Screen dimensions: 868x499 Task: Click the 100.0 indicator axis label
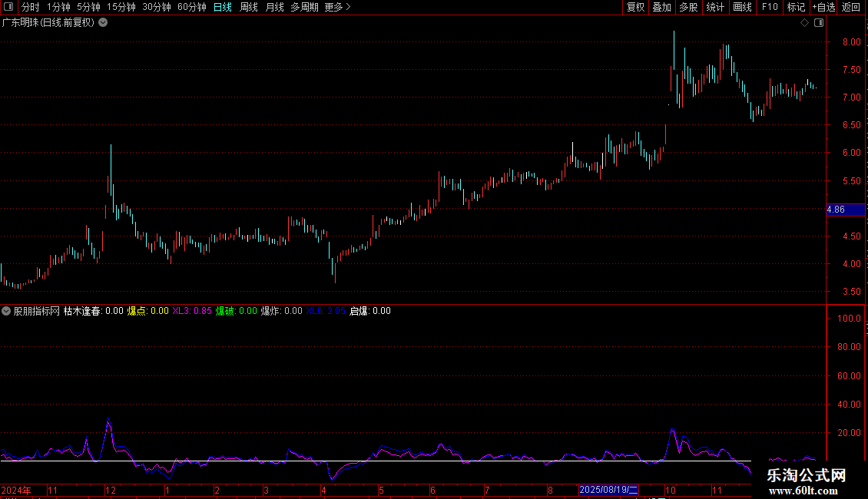[849, 319]
